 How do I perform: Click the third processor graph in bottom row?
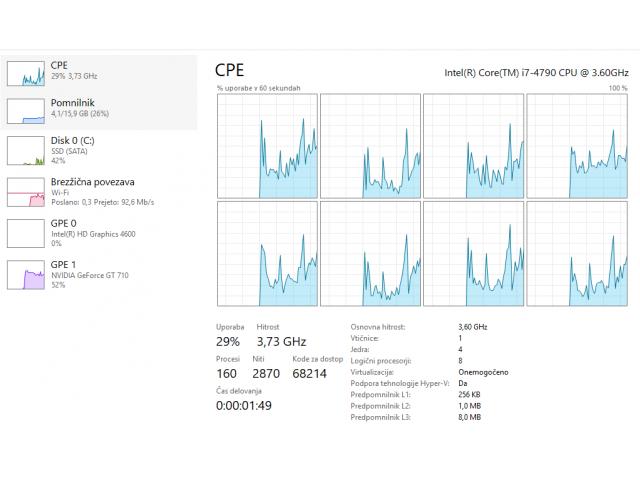click(473, 254)
